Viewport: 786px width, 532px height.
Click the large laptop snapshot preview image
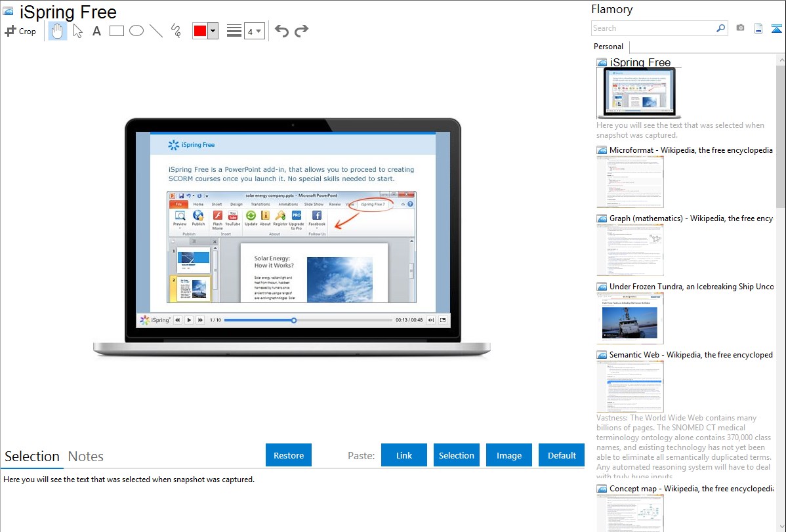pyautogui.click(x=292, y=237)
